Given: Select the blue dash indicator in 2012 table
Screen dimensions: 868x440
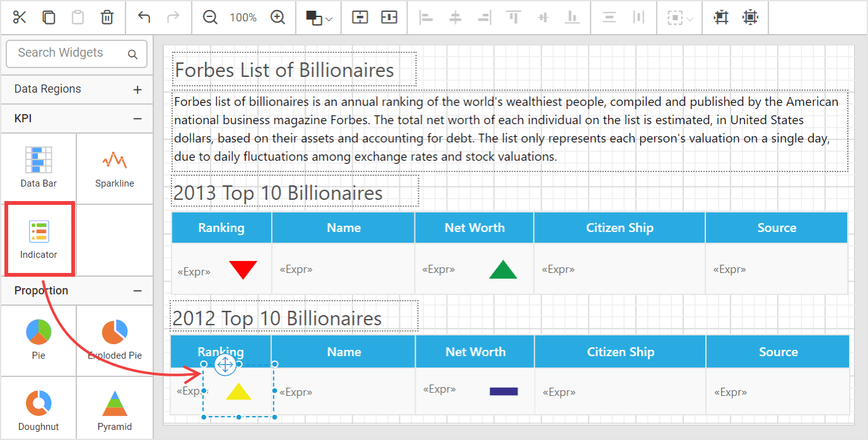Looking at the screenshot, I should click(x=504, y=391).
